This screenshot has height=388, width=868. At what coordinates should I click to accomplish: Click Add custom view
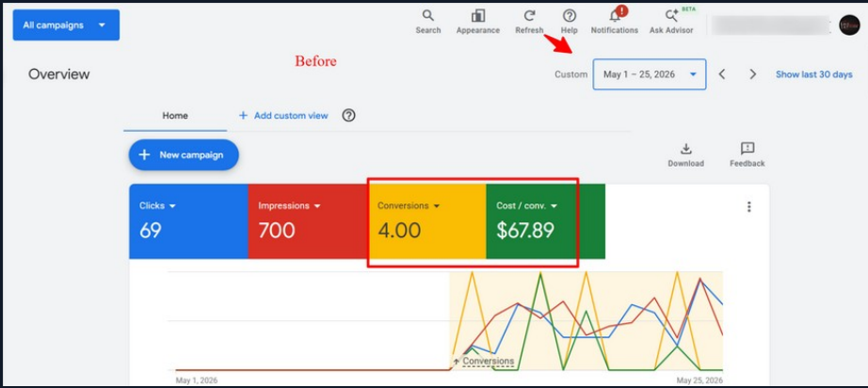[x=283, y=116]
